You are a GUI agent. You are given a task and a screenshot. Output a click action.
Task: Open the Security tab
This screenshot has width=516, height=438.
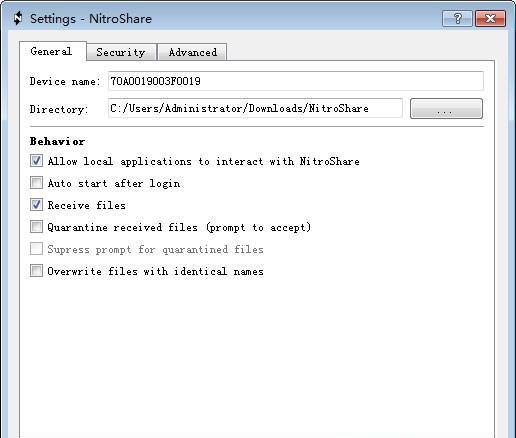(121, 52)
